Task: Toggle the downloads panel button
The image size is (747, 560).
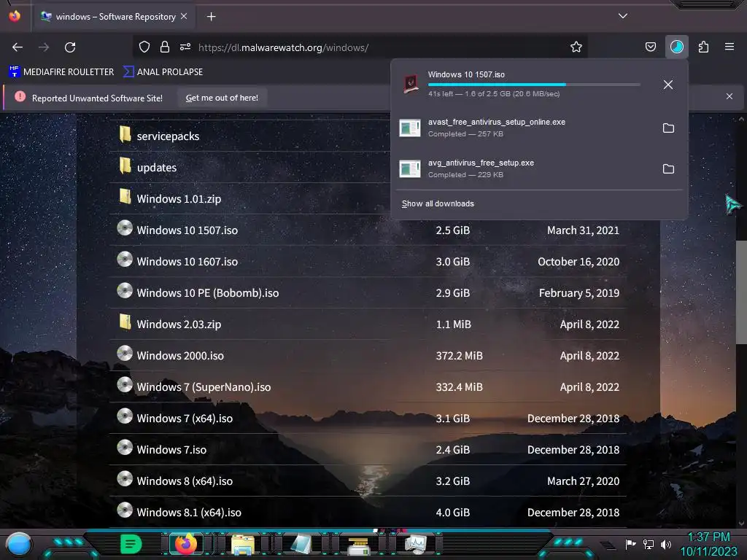Action: tap(676, 47)
